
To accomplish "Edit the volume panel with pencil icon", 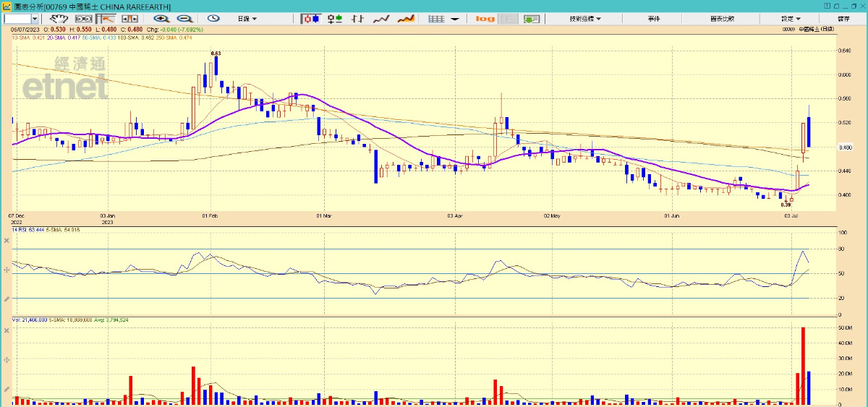I will click(x=7, y=388).
